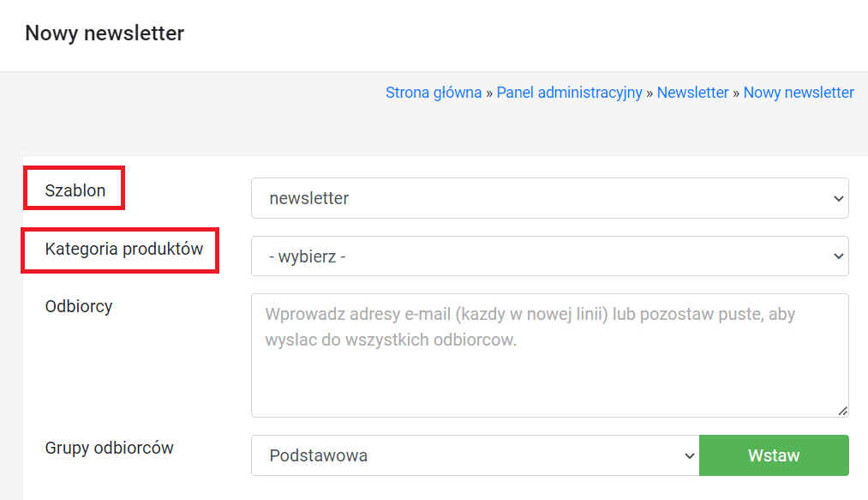Screen dimensions: 868x500
Task: Click the chevron on the Kategoria produktów select
Action: [x=838, y=256]
